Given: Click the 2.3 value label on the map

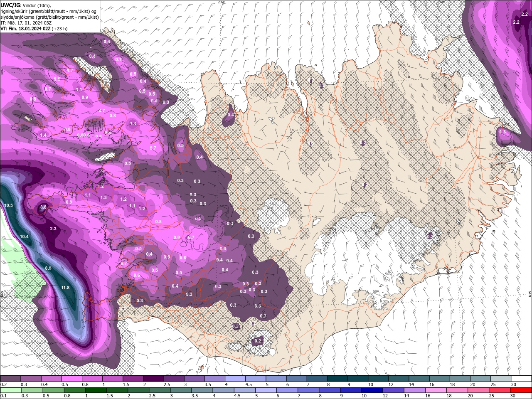Looking at the screenshot, I should point(53,229).
